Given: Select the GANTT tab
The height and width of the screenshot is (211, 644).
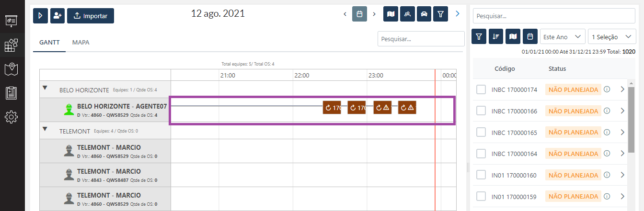Looking at the screenshot, I should pos(49,42).
